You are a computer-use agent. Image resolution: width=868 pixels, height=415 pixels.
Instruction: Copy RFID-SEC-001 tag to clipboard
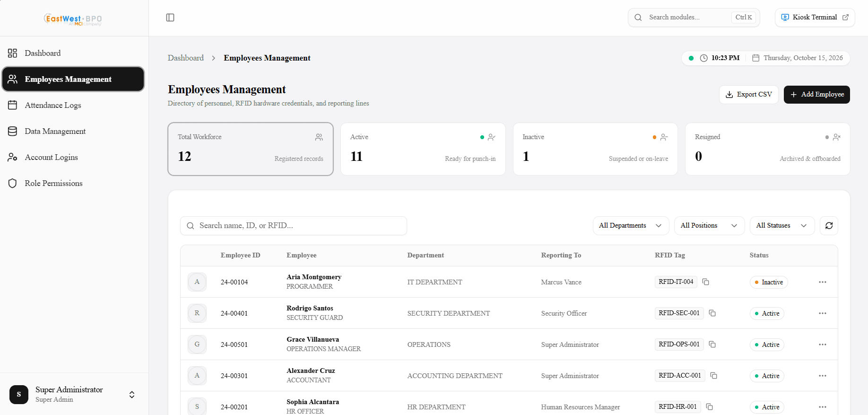click(x=712, y=313)
